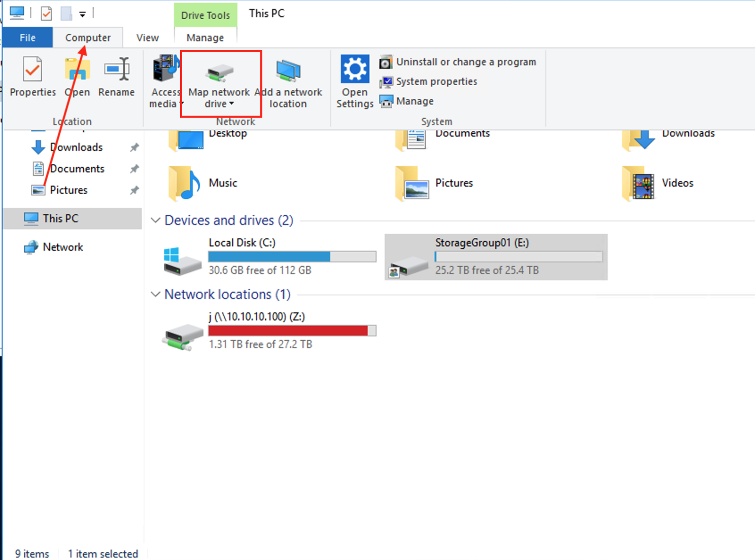Click Add a network location

(x=288, y=83)
